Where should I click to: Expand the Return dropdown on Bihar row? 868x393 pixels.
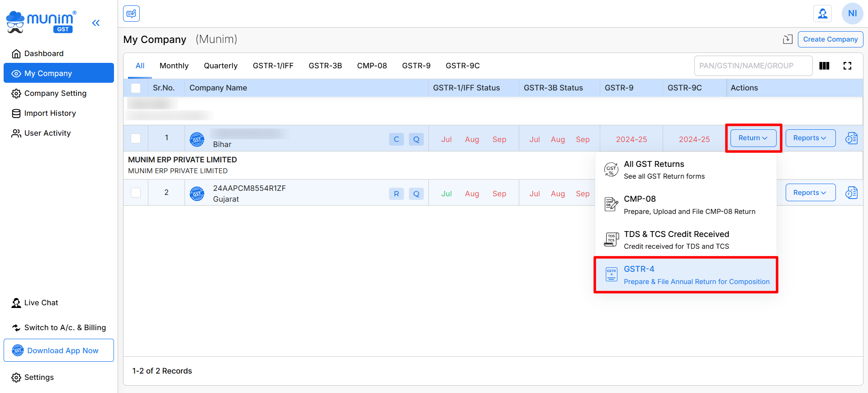point(753,138)
